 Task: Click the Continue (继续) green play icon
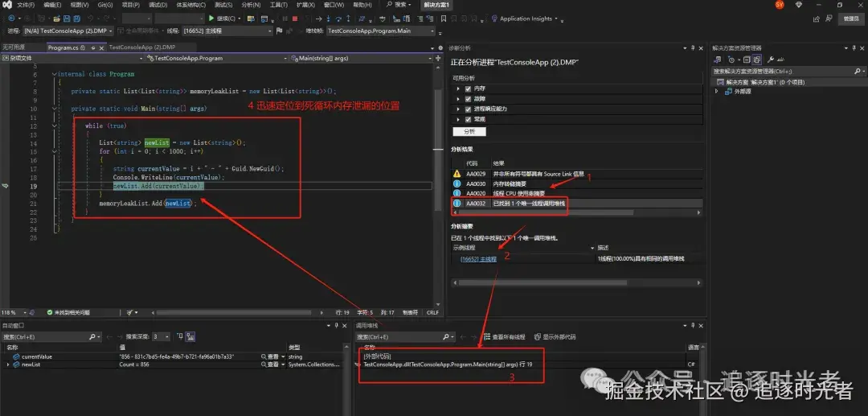pos(211,19)
